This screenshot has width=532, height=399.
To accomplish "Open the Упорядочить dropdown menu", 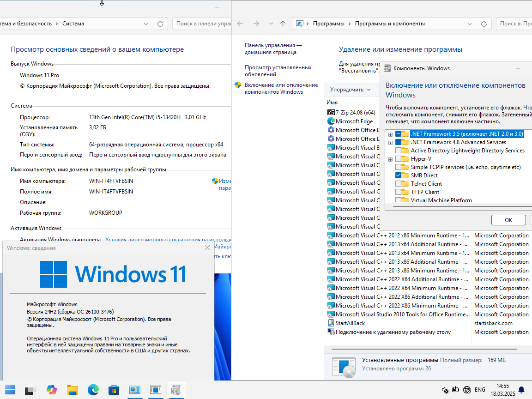I will click(350, 90).
